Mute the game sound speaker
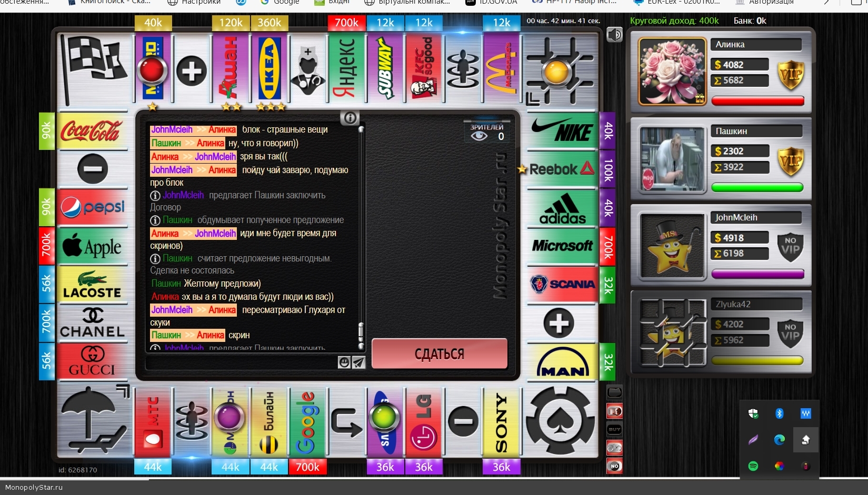 click(614, 35)
